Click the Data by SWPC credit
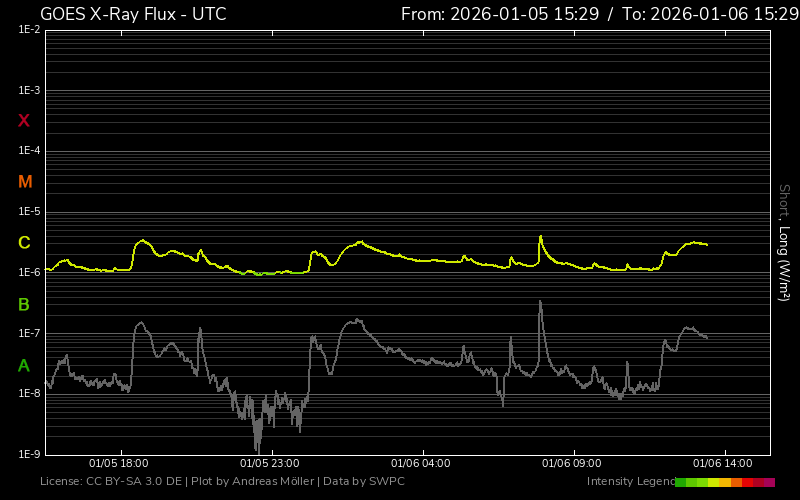This screenshot has height=500, width=800. [x=364, y=481]
